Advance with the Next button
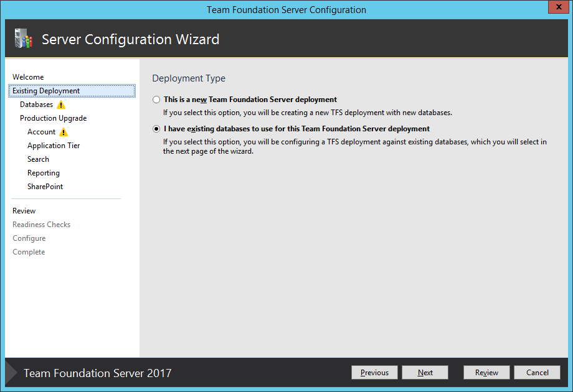573x392 pixels. coord(425,373)
